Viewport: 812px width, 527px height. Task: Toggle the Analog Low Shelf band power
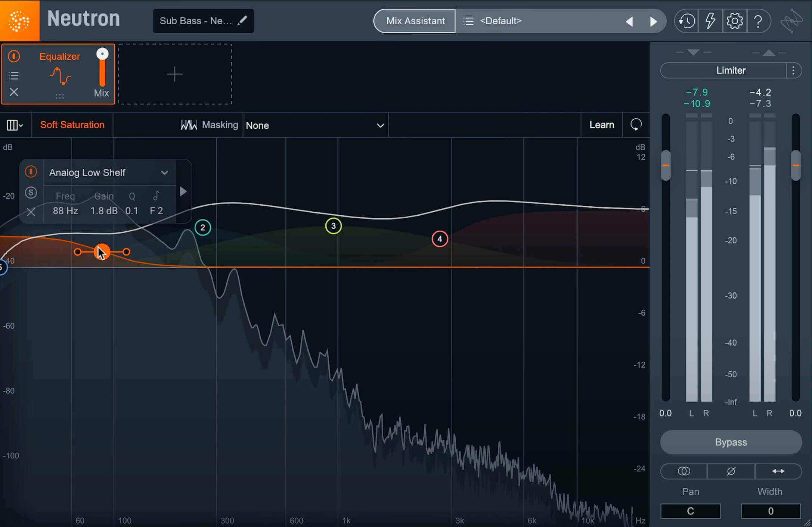coord(31,172)
